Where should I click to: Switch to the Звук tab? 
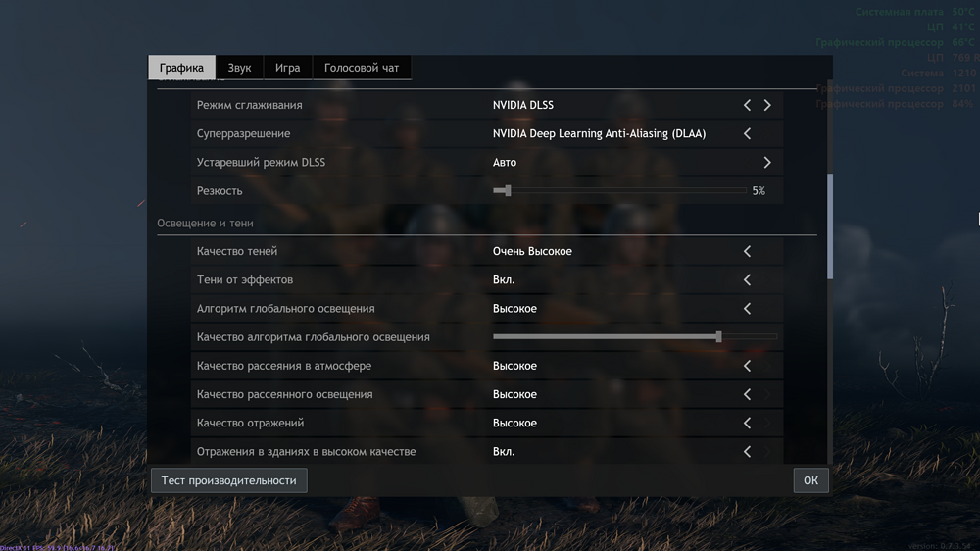(x=239, y=68)
